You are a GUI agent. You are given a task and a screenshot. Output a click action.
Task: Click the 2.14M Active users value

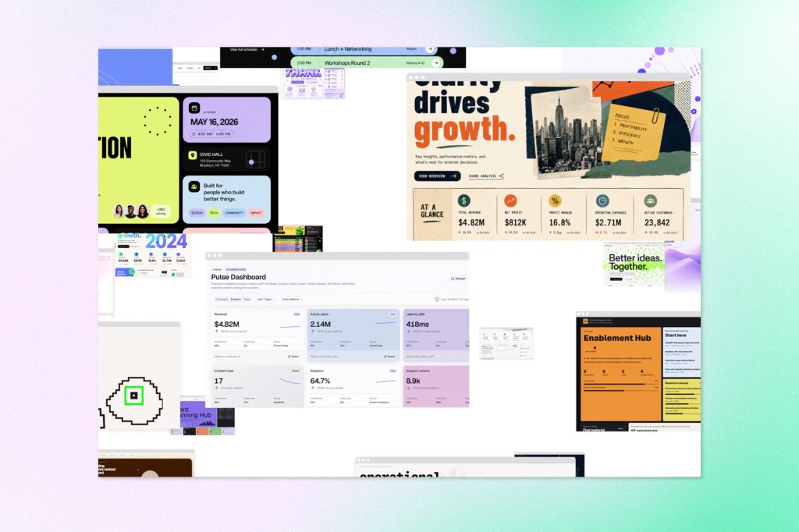(321, 324)
